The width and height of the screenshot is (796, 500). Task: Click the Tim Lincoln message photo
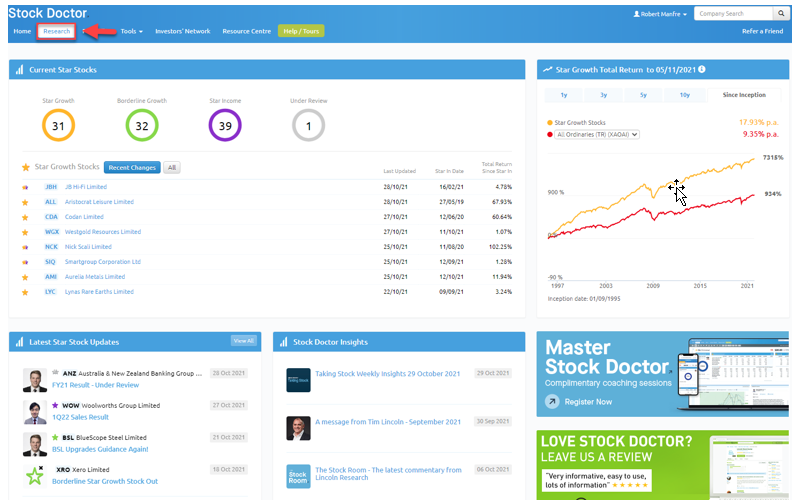click(298, 428)
